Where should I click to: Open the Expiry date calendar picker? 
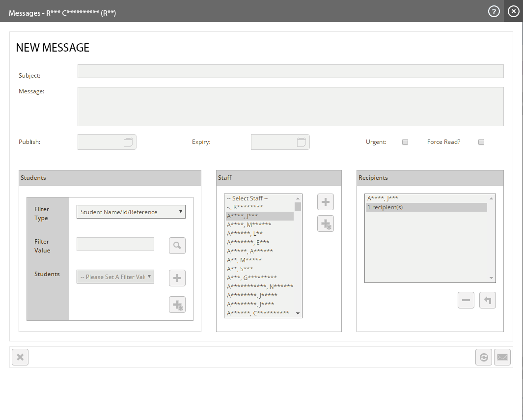pos(302,142)
